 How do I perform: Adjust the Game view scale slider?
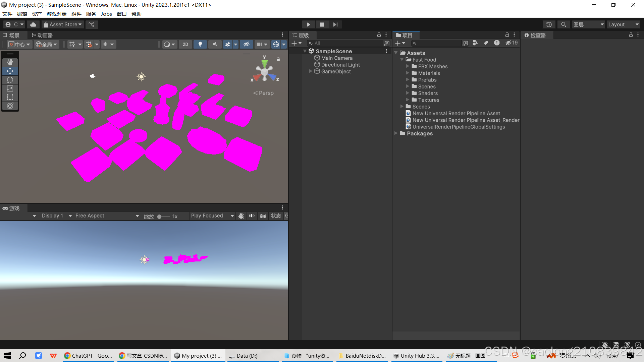[x=160, y=217]
